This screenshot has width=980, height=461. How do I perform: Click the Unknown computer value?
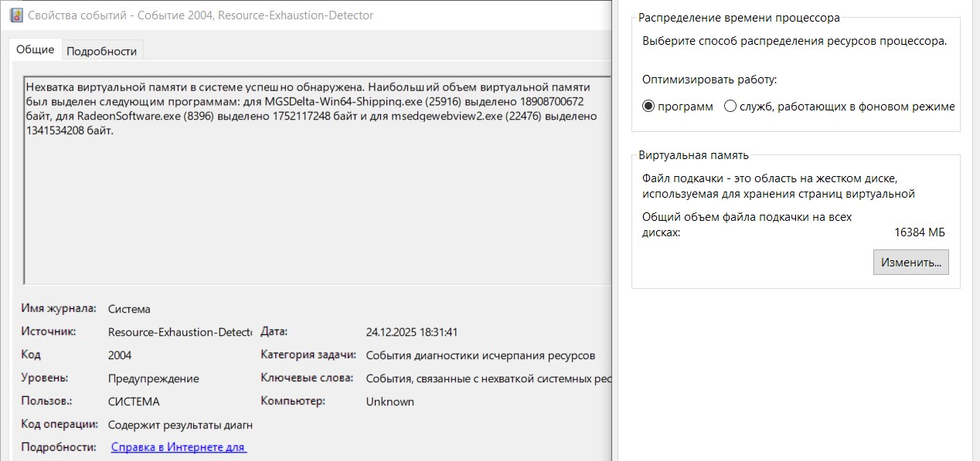click(x=390, y=402)
